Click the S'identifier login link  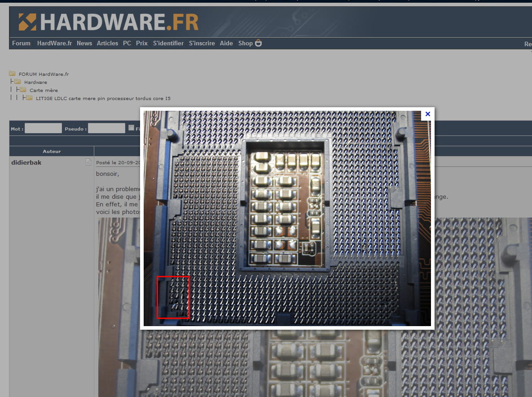(168, 44)
